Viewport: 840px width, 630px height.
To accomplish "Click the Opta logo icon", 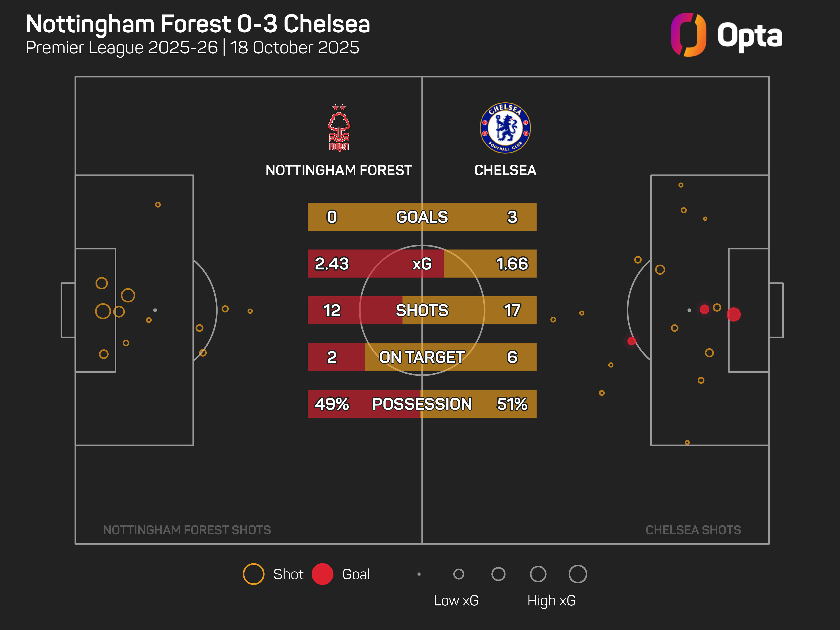I will (688, 35).
